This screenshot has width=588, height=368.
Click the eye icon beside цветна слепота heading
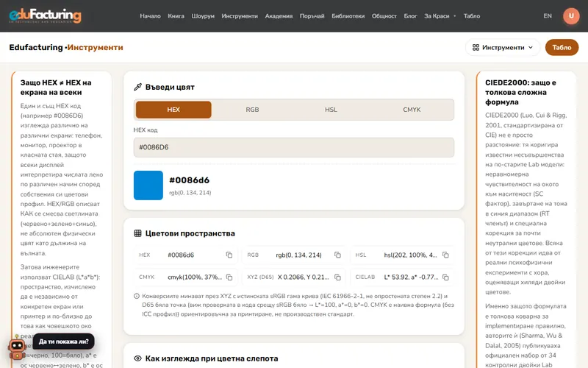click(x=137, y=358)
